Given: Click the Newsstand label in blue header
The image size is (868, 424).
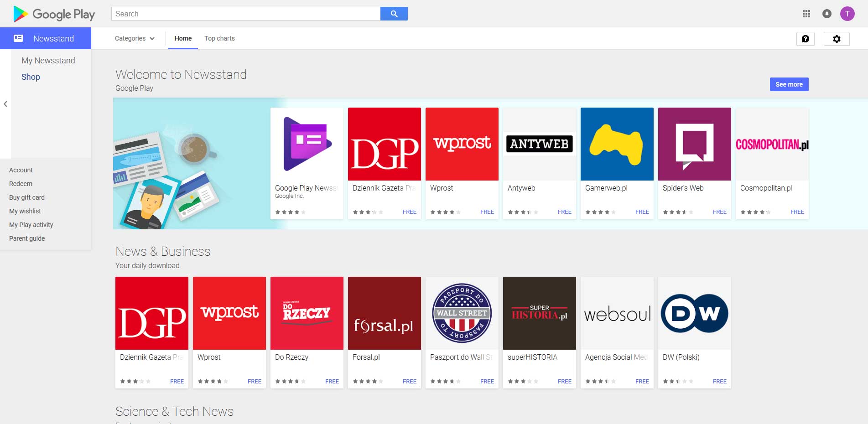Looking at the screenshot, I should tap(53, 39).
